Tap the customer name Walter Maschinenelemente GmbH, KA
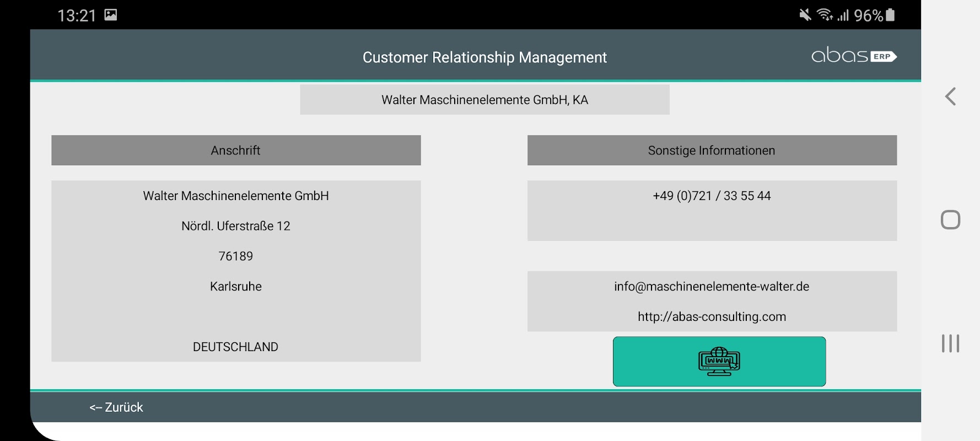The height and width of the screenshot is (441, 980). point(485,100)
